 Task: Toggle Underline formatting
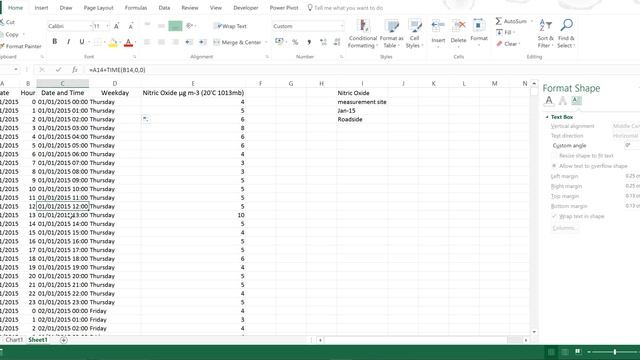[x=82, y=42]
